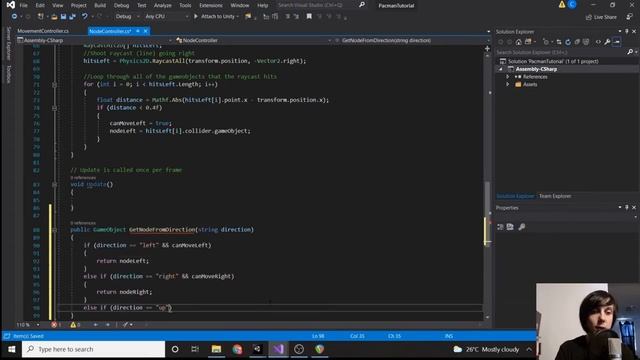This screenshot has width=640, height=360.
Task: Open the Extensions menu
Action: (x=211, y=5)
